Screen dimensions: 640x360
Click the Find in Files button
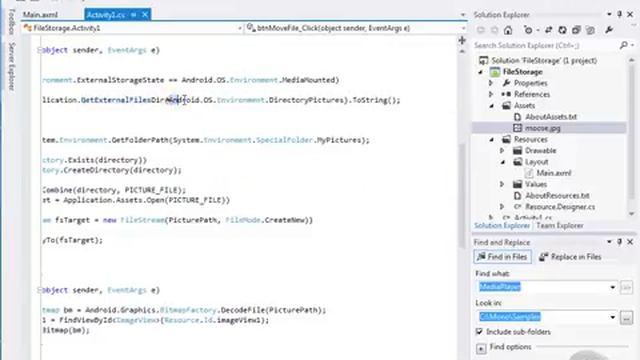[502, 257]
